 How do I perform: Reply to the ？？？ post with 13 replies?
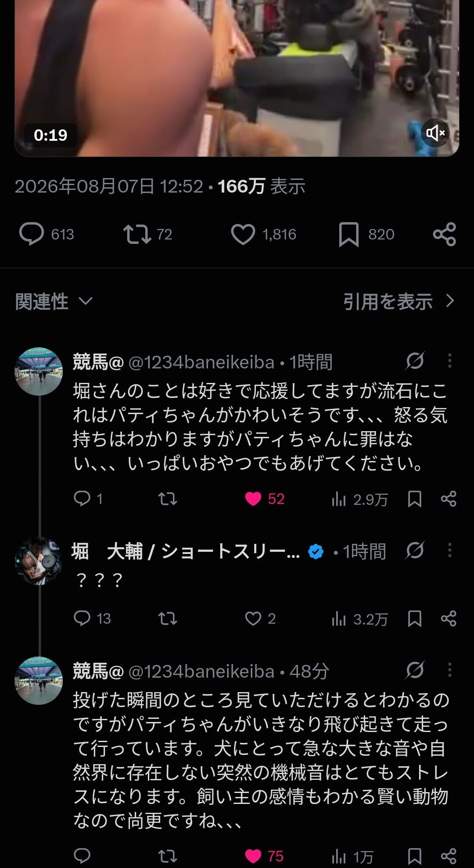[92, 618]
